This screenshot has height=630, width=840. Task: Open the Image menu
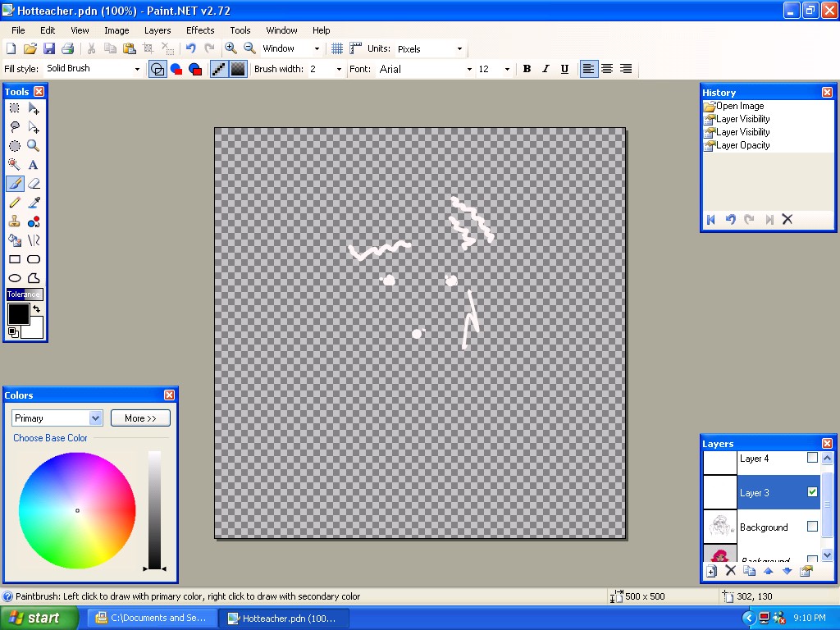(x=116, y=30)
